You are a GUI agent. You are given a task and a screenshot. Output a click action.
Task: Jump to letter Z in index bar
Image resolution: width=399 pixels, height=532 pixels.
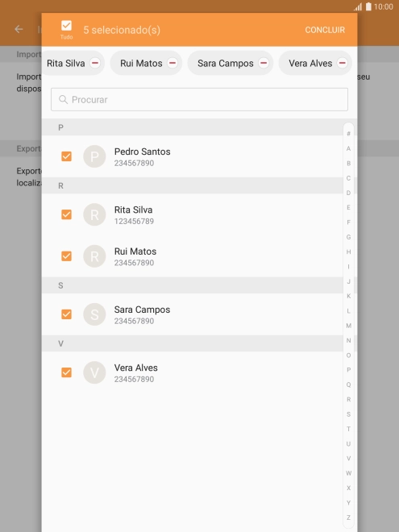(x=348, y=517)
